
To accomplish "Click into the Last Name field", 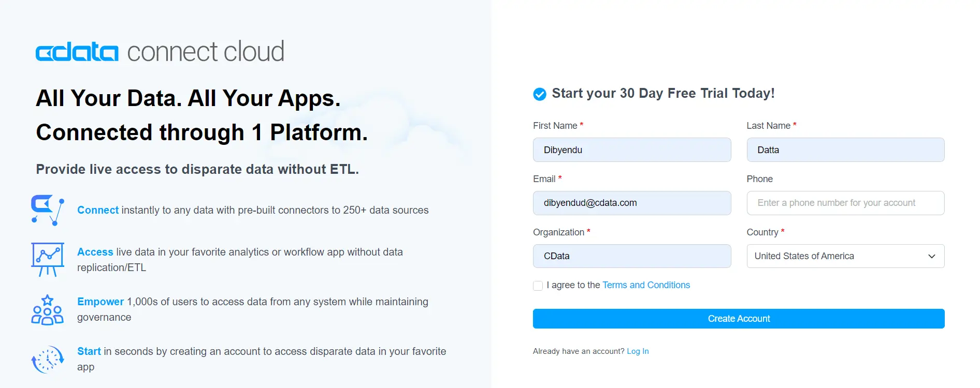I will point(845,150).
